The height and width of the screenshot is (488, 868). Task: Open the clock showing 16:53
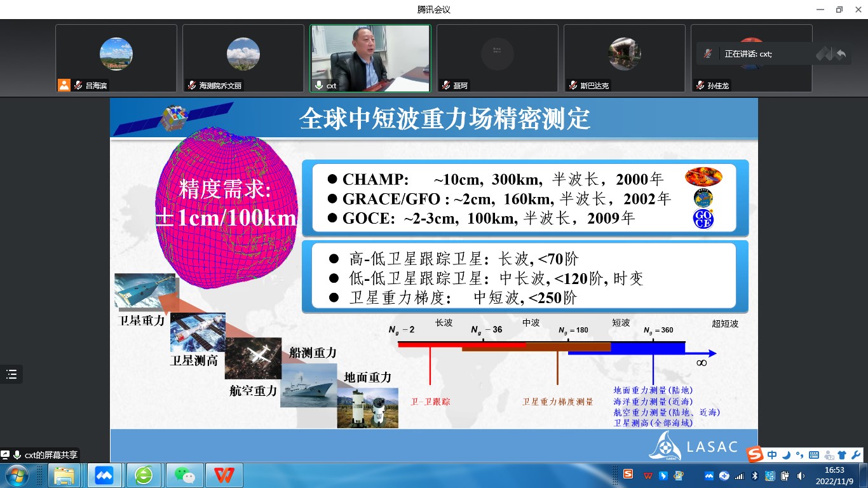pyautogui.click(x=835, y=475)
